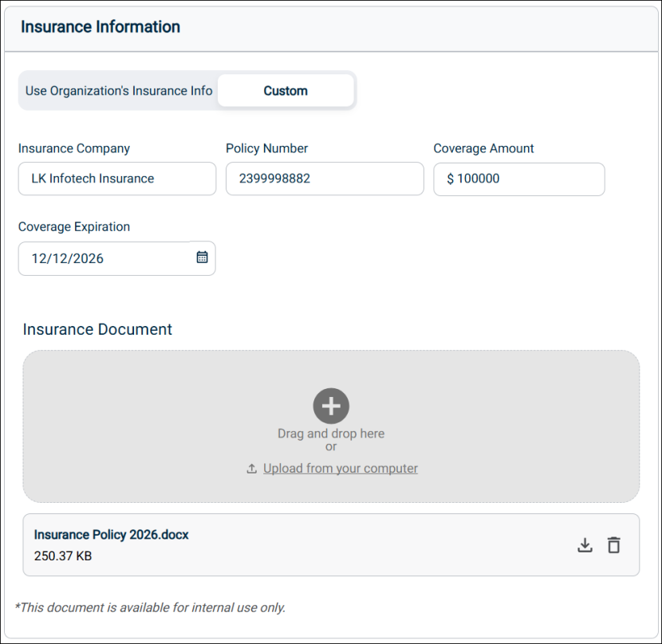This screenshot has height=644, width=662.
Task: Click the 250.37 KB file size text
Action: tap(63, 556)
